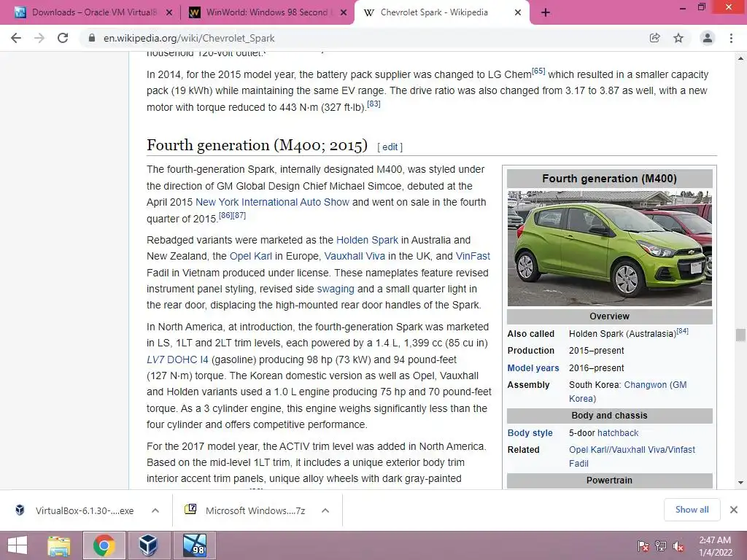747x560 pixels.
Task: Close the Downloads VirtualBox tab
Action: point(169,13)
